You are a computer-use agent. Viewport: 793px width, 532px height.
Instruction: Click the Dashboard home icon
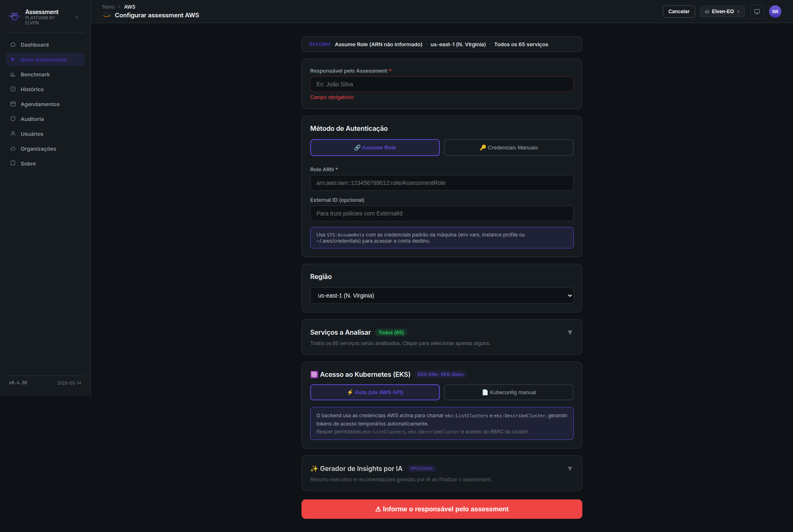[13, 45]
